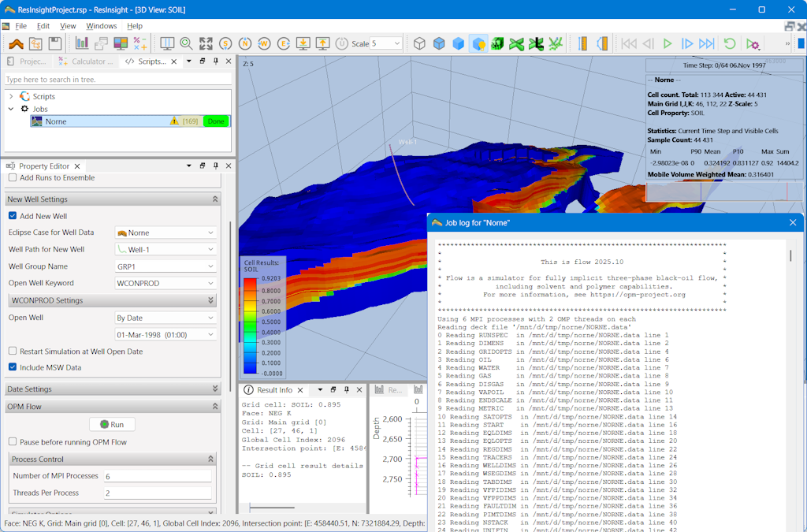Click the Zoom All expand-arrows icon
Screen dimensions: 807x532
206,43
